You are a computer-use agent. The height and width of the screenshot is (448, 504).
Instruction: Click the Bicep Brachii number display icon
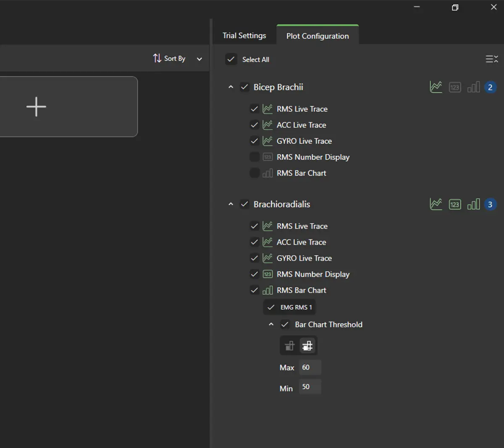[455, 87]
